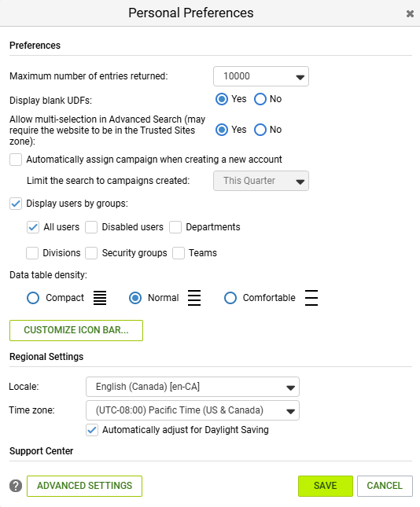Click the Normal density lines icon

click(x=194, y=298)
